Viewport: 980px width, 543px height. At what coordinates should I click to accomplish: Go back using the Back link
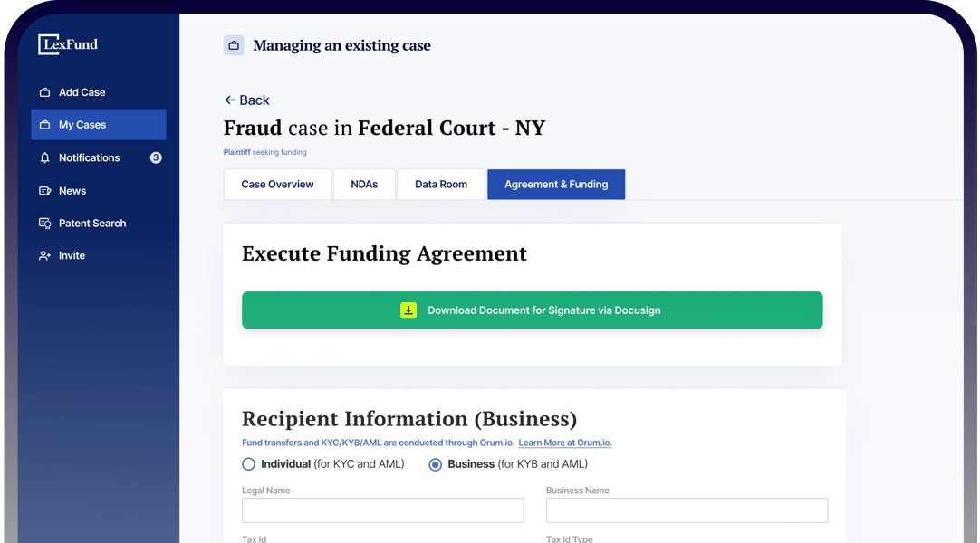(246, 100)
